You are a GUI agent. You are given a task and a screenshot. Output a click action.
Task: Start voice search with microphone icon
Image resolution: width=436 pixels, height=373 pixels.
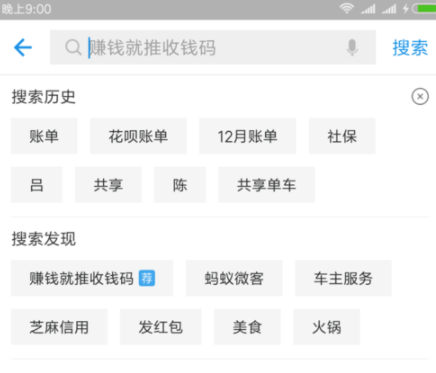point(352,47)
